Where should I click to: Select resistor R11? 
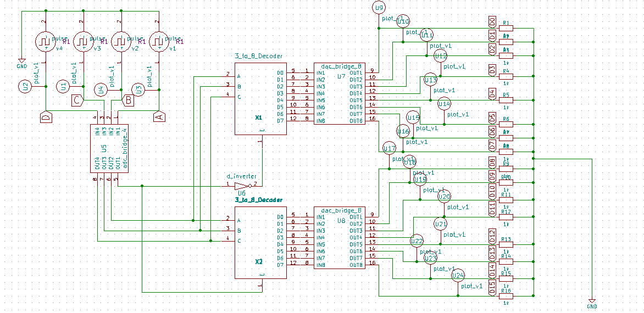click(x=506, y=200)
